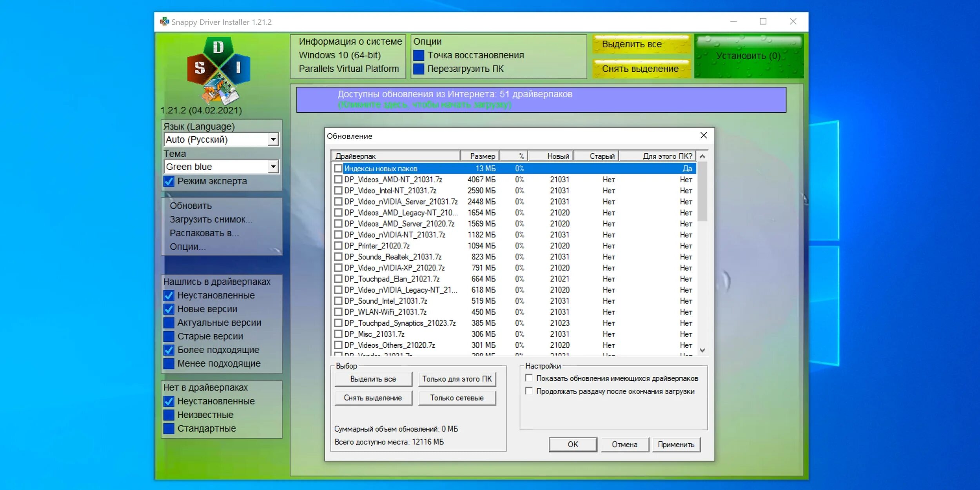Click the SDI hexagon logo

(x=218, y=70)
